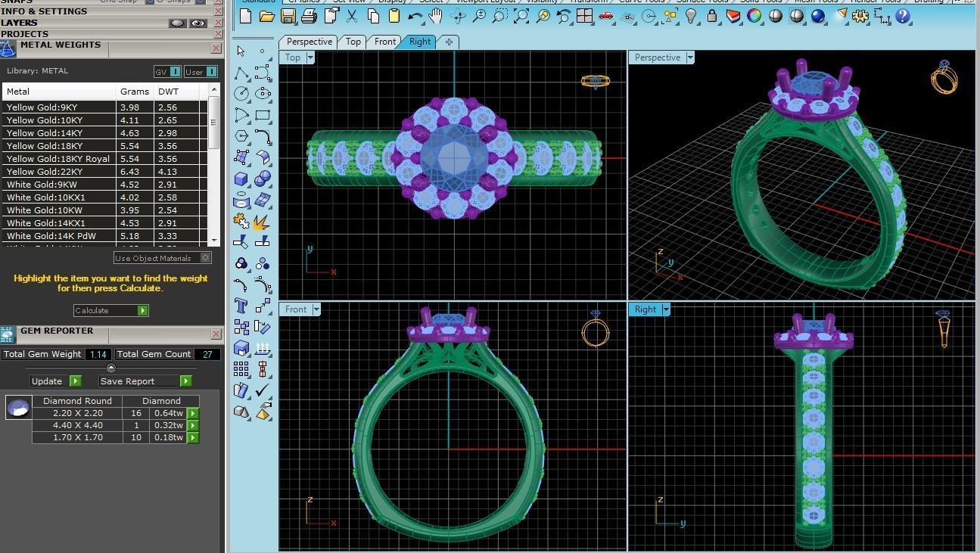Expand the 4.40 X 4.40 gem row arrow
The image size is (980, 553).
point(193,425)
